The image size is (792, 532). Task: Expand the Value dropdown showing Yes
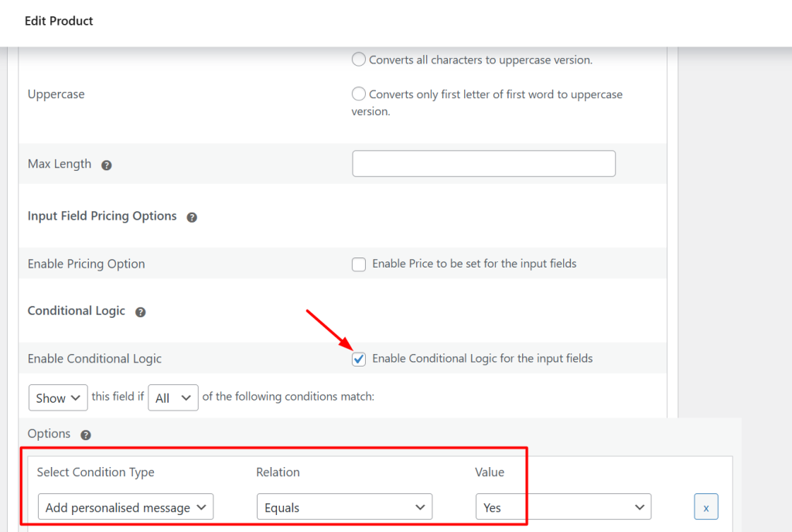563,508
